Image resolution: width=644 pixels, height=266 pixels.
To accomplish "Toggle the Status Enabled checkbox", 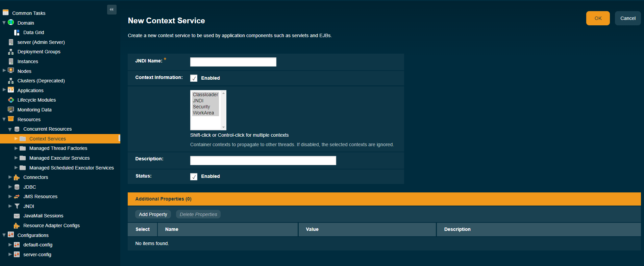I will click(x=194, y=177).
